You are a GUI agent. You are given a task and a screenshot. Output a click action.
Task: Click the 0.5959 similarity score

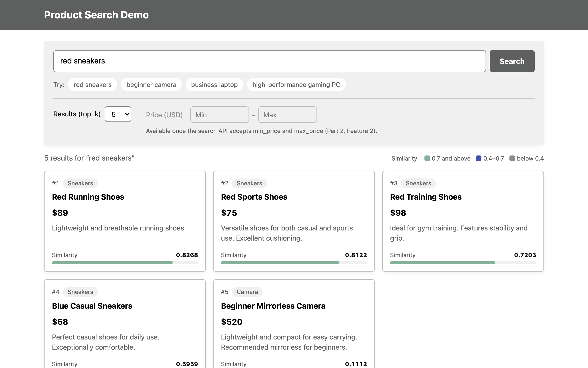187,364
